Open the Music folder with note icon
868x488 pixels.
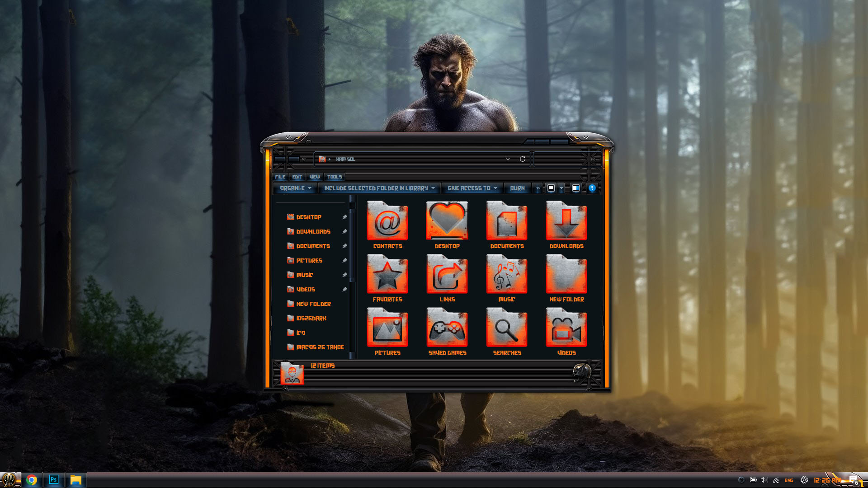(506, 274)
